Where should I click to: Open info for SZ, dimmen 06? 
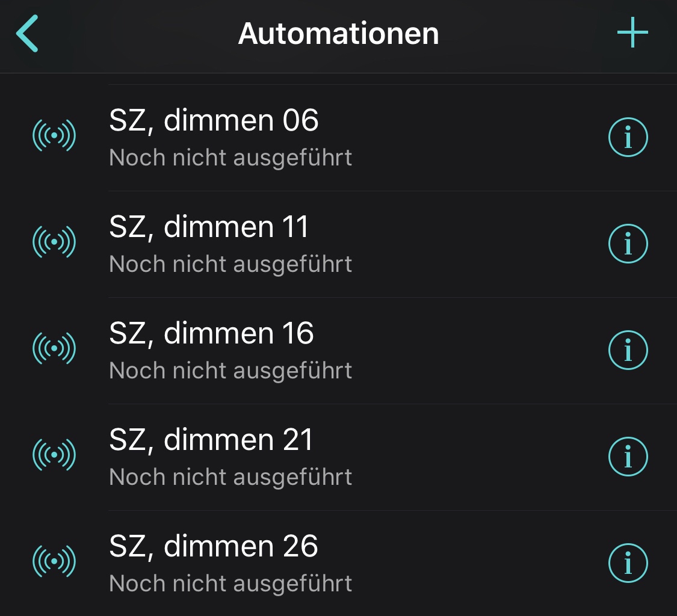[x=628, y=137]
